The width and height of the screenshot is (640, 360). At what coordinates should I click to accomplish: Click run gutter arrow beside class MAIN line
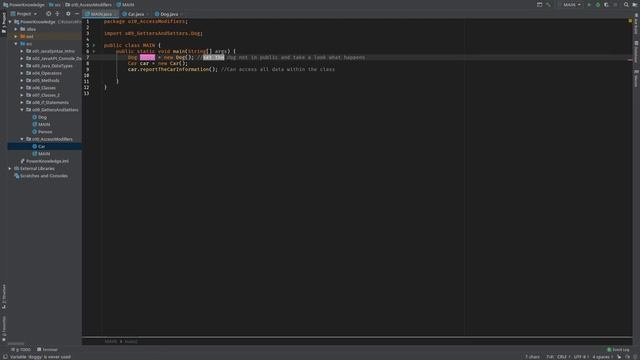94,45
